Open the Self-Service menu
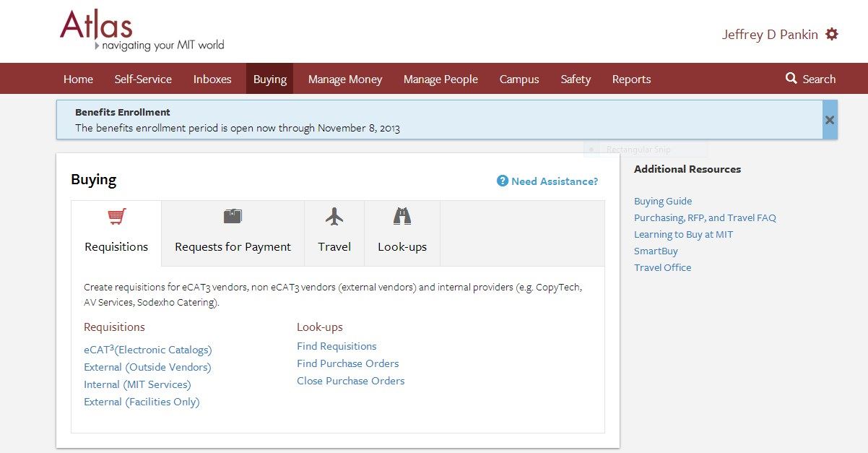868x453 pixels. 143,79
